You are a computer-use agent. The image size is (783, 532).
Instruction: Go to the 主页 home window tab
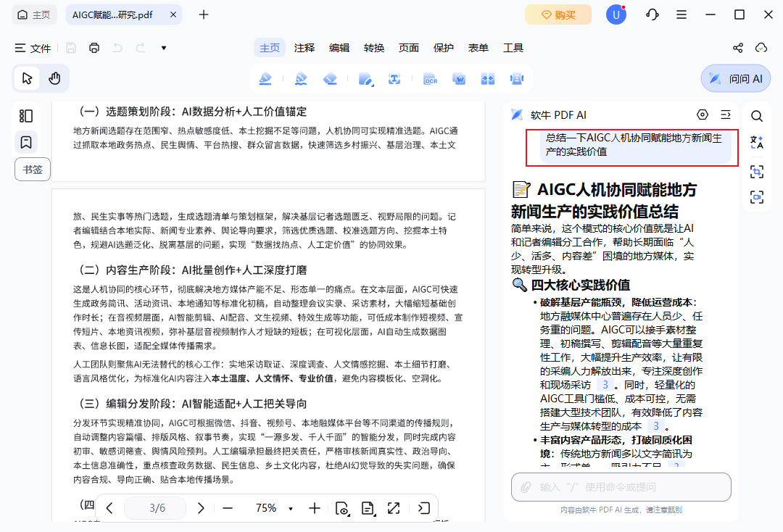[x=34, y=14]
